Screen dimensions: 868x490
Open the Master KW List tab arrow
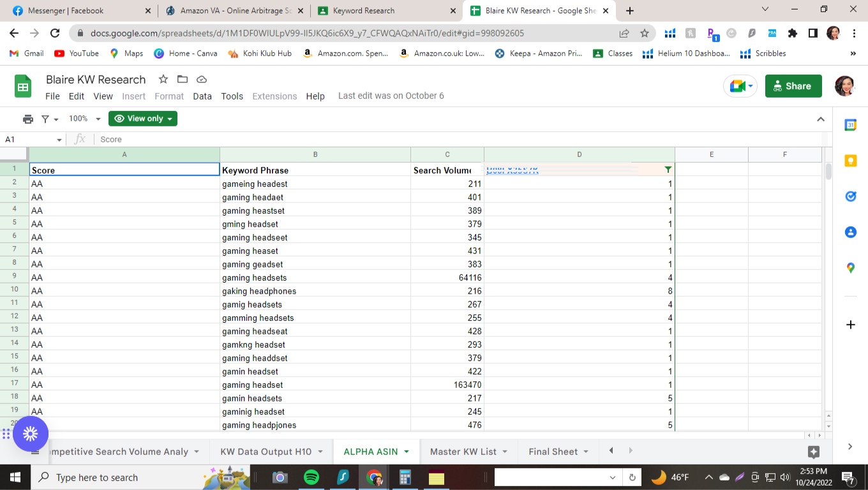tap(505, 452)
